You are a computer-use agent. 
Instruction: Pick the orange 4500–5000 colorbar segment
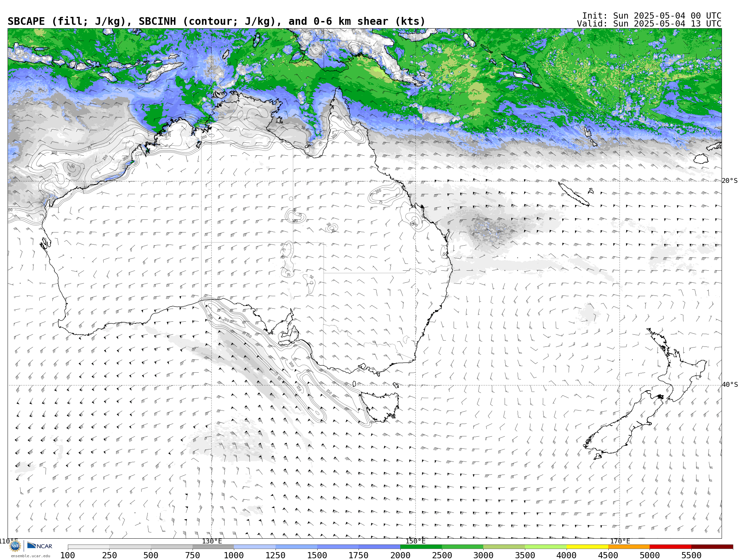point(629,547)
